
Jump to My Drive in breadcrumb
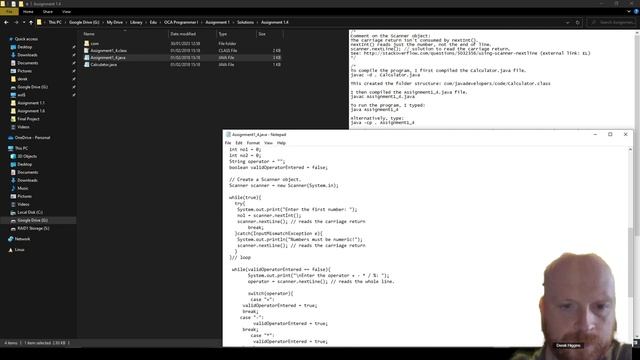115,22
